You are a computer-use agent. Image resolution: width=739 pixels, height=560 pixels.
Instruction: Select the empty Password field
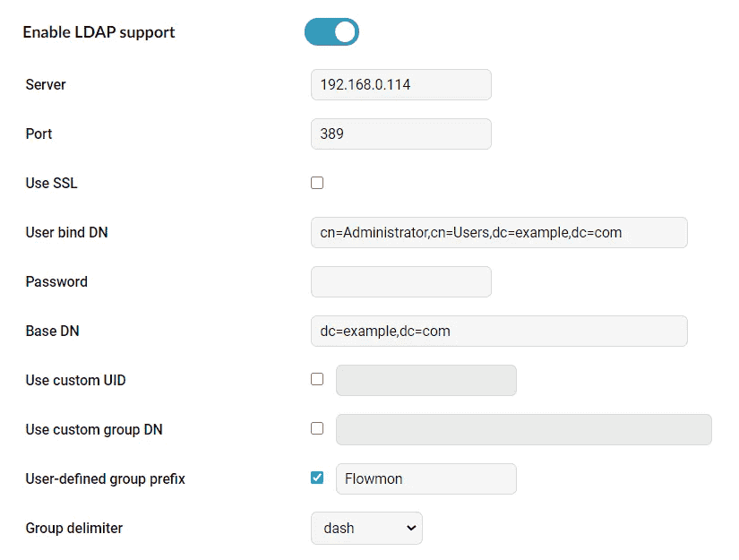(x=400, y=281)
